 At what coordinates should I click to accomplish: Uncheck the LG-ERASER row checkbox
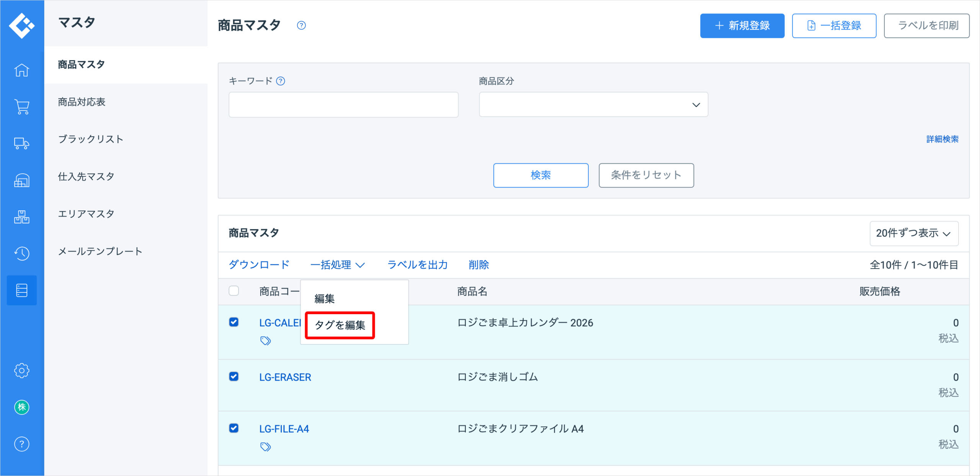point(234,377)
